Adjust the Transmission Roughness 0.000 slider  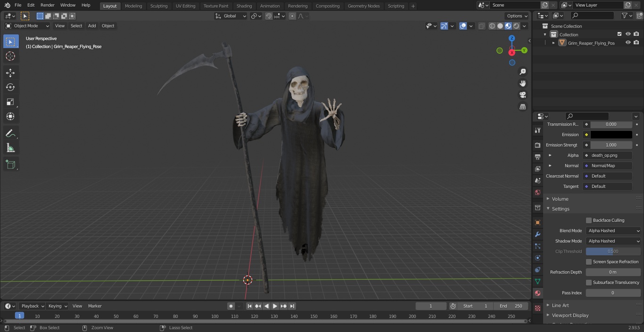coord(611,124)
